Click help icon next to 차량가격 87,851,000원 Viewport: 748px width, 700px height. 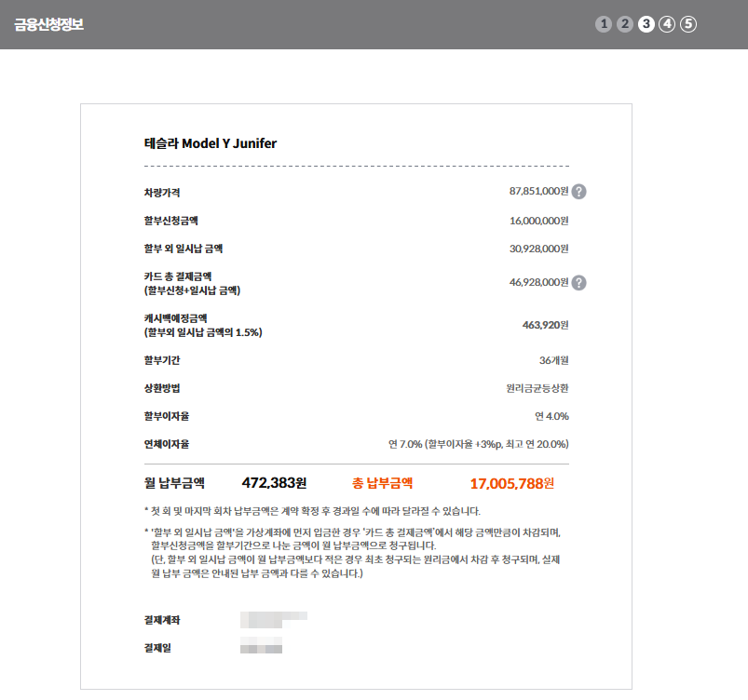click(x=578, y=191)
